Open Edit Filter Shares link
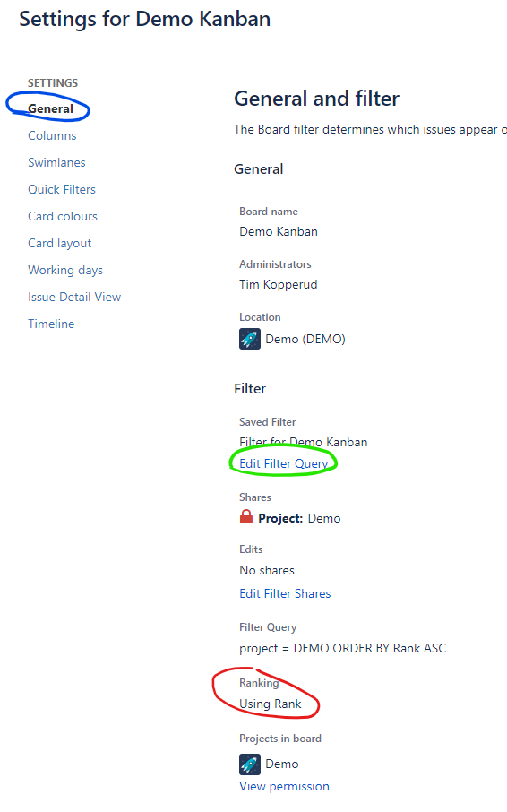The height and width of the screenshot is (812, 507). (285, 593)
